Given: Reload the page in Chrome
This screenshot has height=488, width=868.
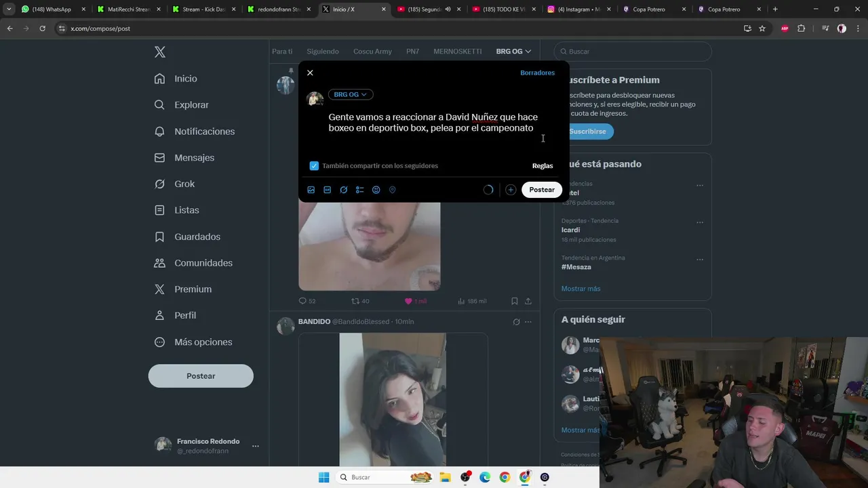Looking at the screenshot, I should pyautogui.click(x=42, y=28).
